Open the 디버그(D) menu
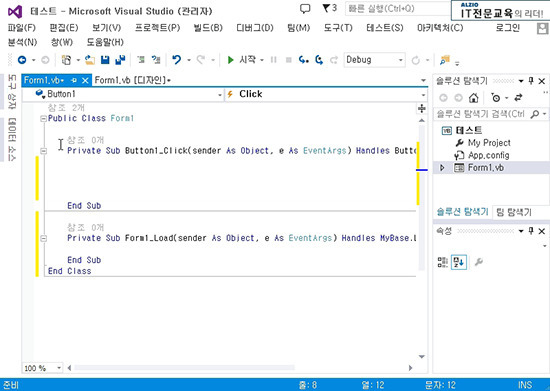 pos(255,28)
